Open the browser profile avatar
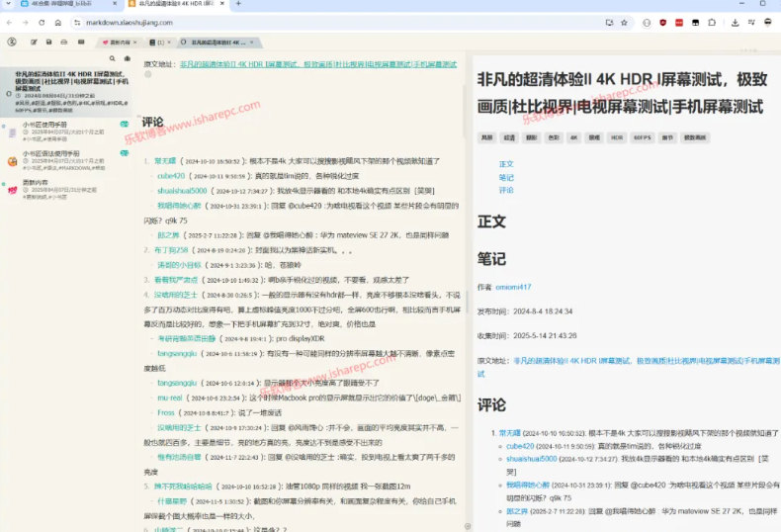 (768, 23)
